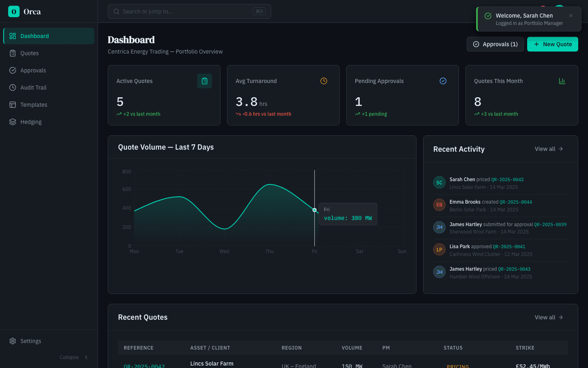Screen dimensions: 588x368
Task: Open Dashboard in the sidebar
Action: click(49, 36)
